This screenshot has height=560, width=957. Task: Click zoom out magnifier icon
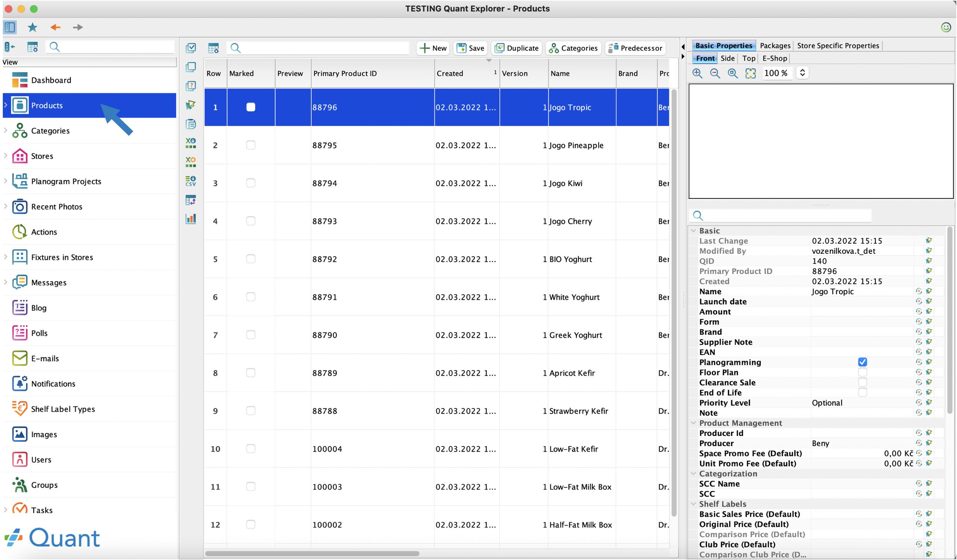[715, 73]
